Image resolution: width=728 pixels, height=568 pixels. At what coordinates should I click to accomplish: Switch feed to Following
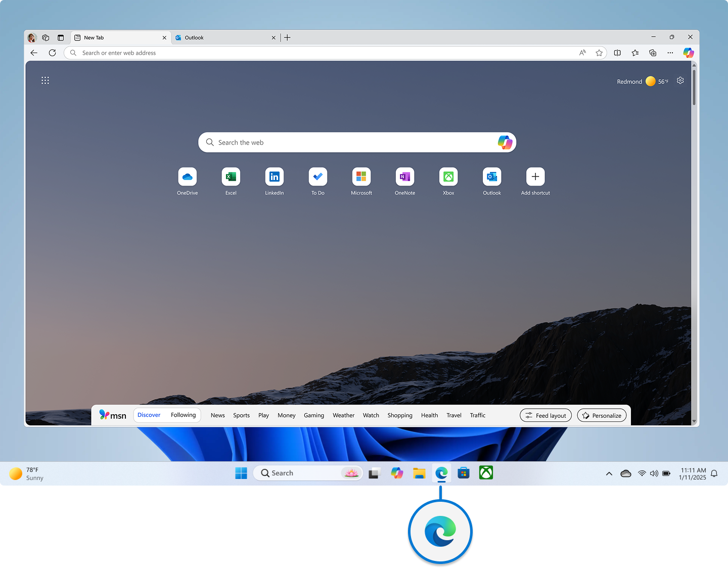(183, 415)
